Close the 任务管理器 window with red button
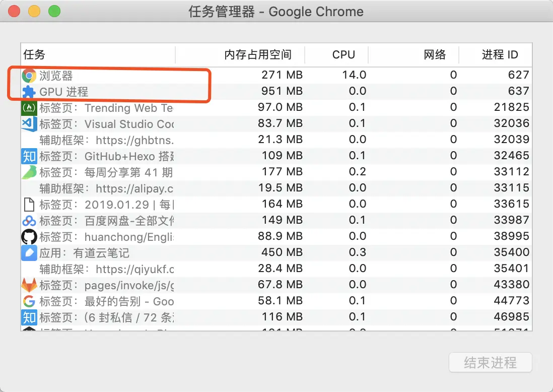This screenshot has width=553, height=392. (x=14, y=11)
